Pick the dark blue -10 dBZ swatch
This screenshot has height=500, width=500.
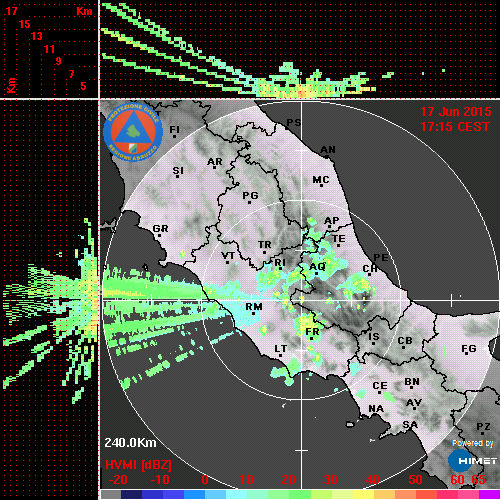[152, 494]
